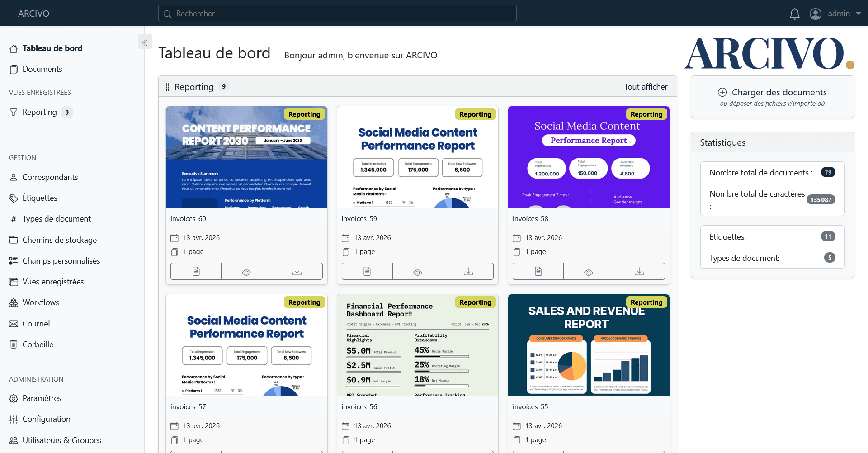Click invoices-55 title text

coord(530,407)
